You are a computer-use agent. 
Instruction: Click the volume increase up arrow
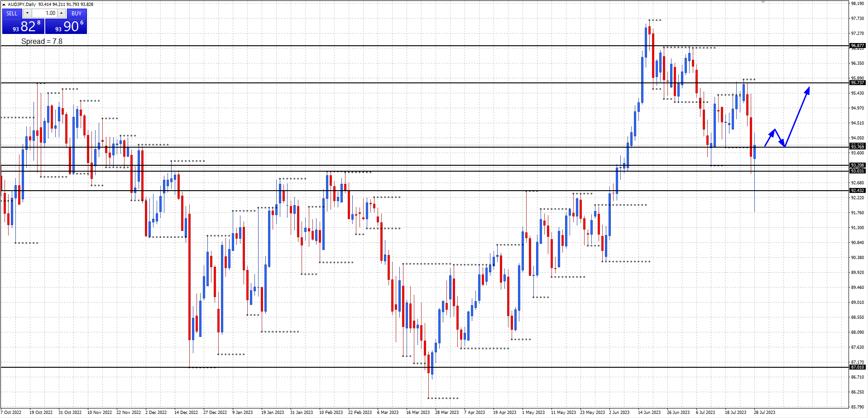pyautogui.click(x=61, y=14)
